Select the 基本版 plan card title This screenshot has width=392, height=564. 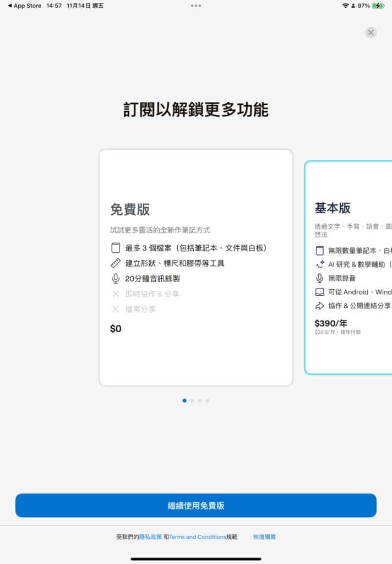[333, 208]
